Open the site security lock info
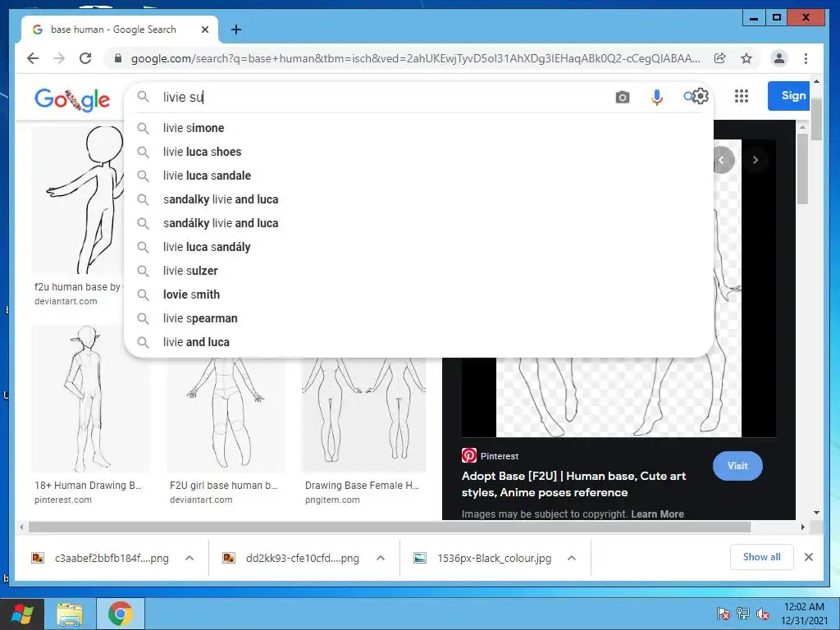Viewport: 840px width, 630px height. [118, 58]
